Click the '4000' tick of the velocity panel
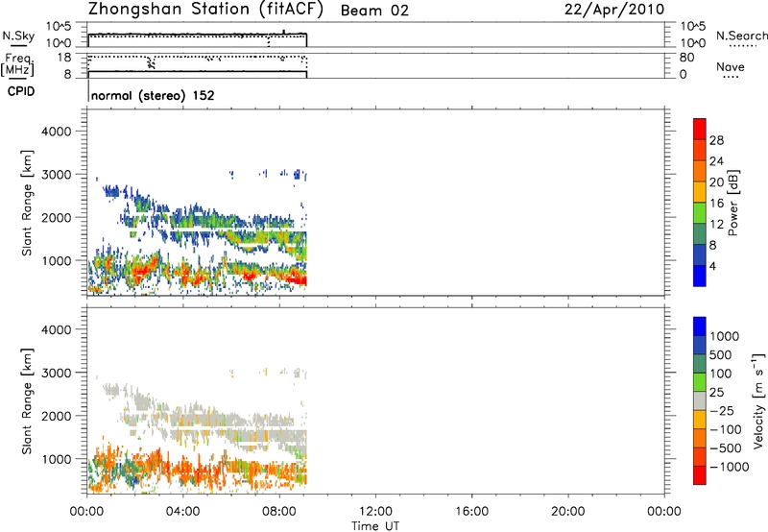The width and height of the screenshot is (768, 532). [57, 329]
